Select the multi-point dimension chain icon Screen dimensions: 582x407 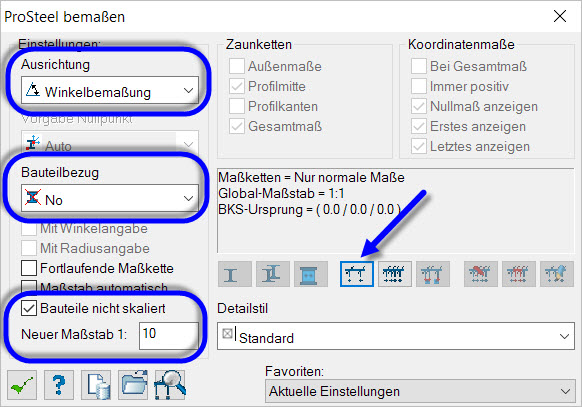point(395,274)
